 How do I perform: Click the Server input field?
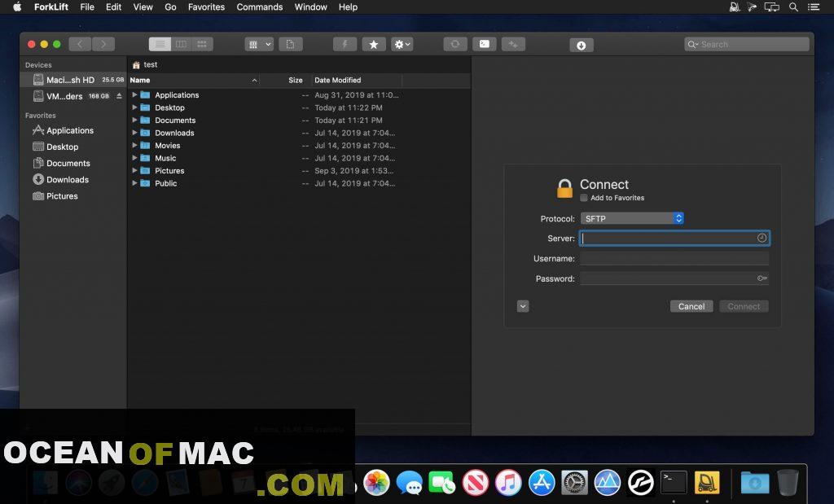click(674, 239)
